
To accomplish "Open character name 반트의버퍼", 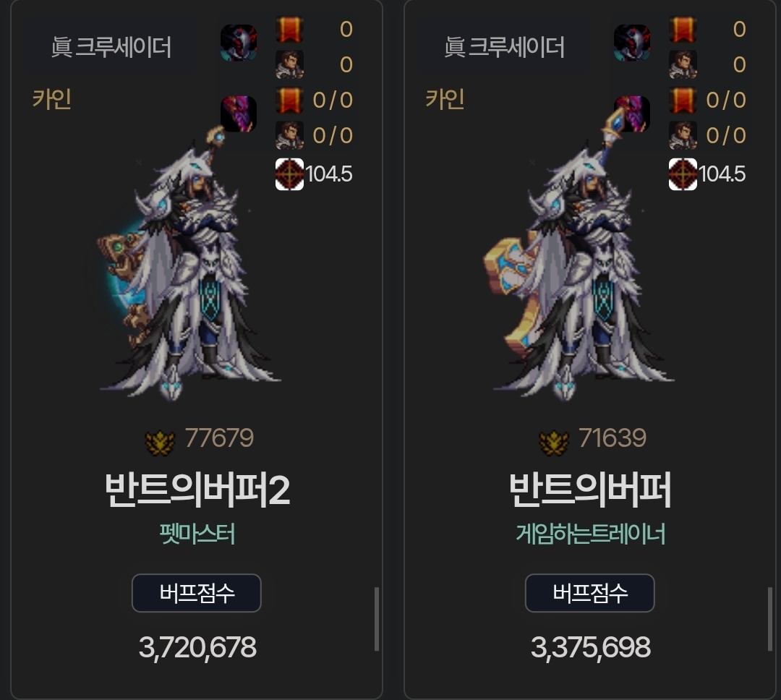I will pos(590,490).
